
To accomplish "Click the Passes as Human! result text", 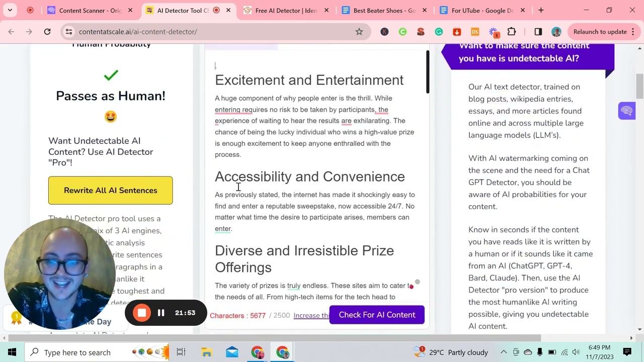I will 111,96.
